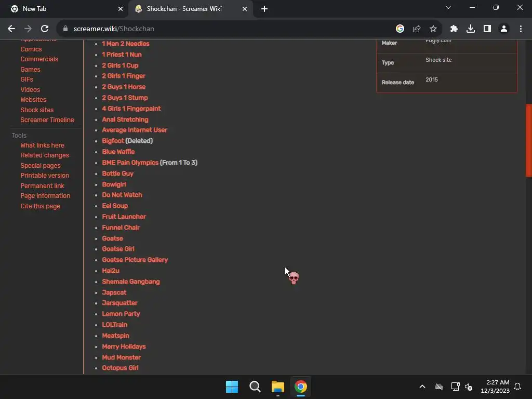View site info via padlock icon
This screenshot has width=532, height=399.
point(65,29)
